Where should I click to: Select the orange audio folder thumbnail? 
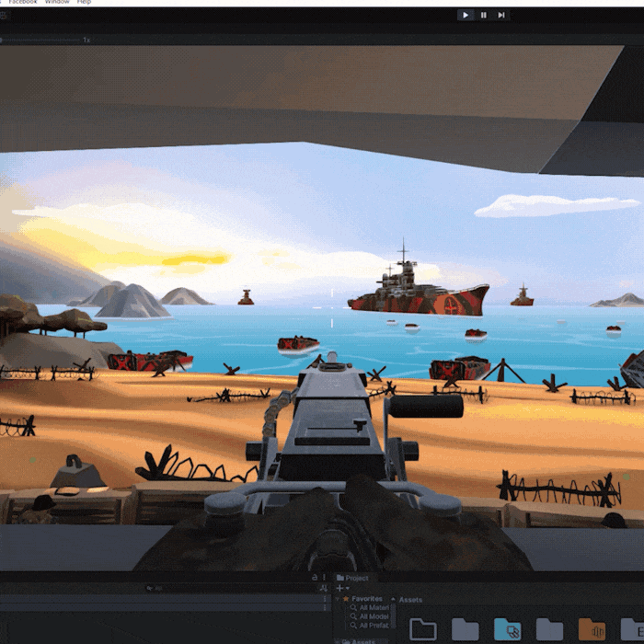click(x=592, y=629)
